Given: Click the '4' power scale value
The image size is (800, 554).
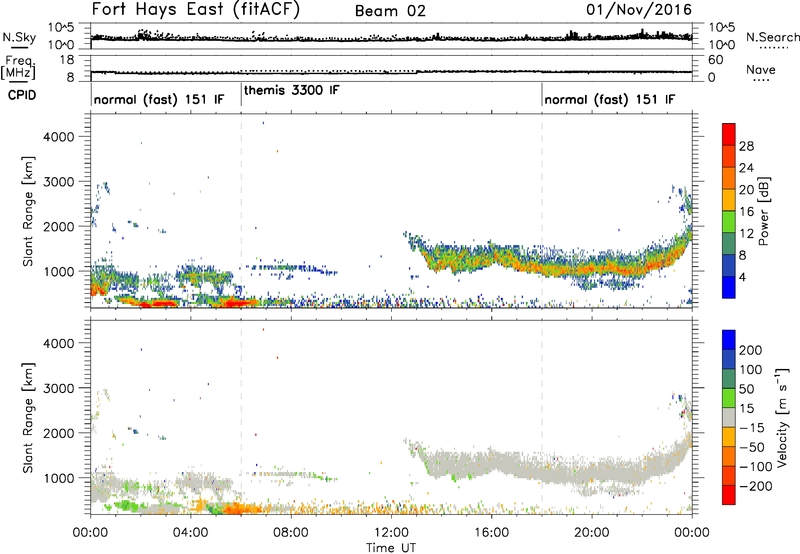Looking at the screenshot, I should [x=743, y=277].
